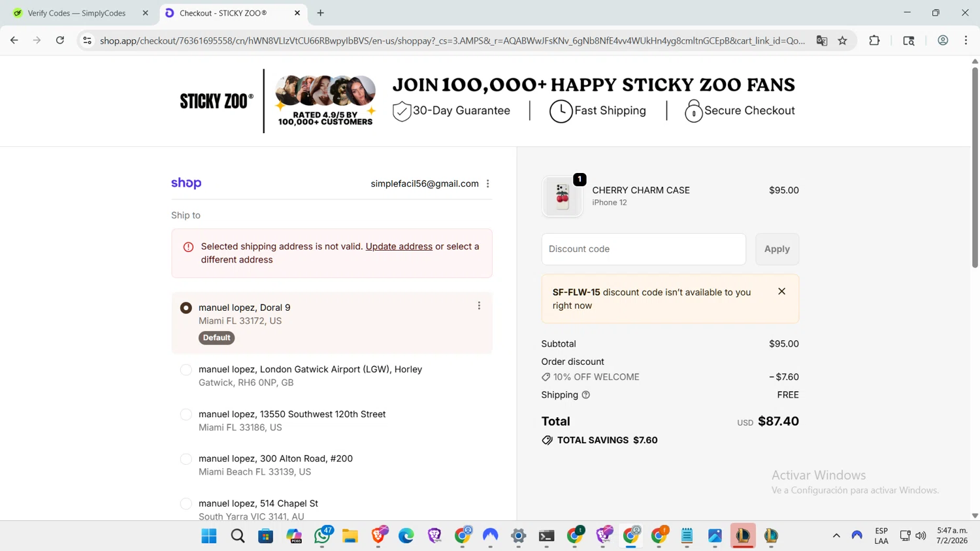This screenshot has height=551, width=980.
Task: Bookmark this page with the star icon
Action: click(843, 40)
